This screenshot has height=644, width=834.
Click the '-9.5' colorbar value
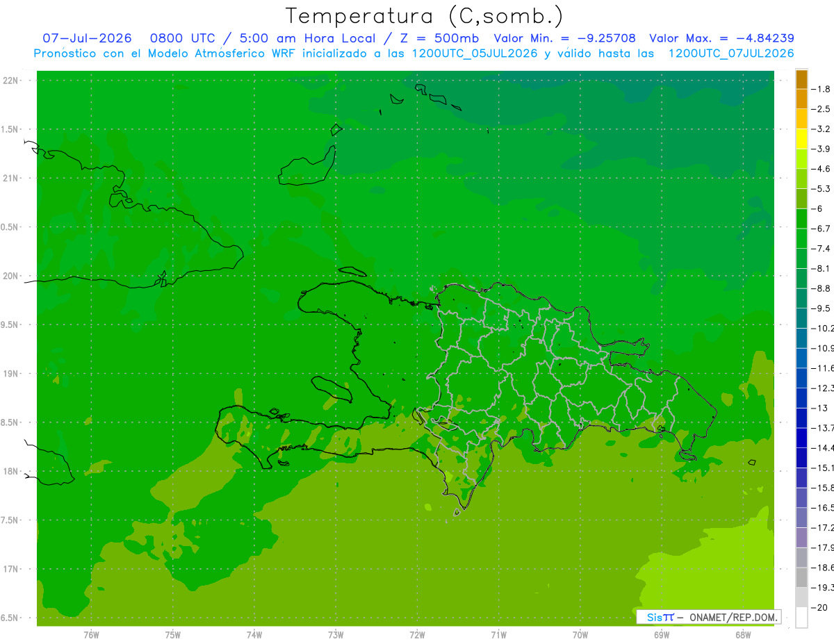click(821, 308)
